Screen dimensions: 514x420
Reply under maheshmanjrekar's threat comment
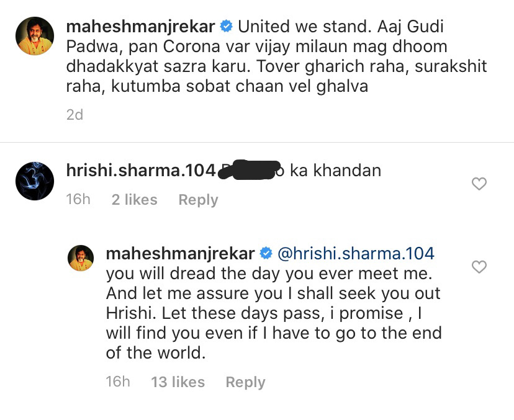pyautogui.click(x=245, y=382)
